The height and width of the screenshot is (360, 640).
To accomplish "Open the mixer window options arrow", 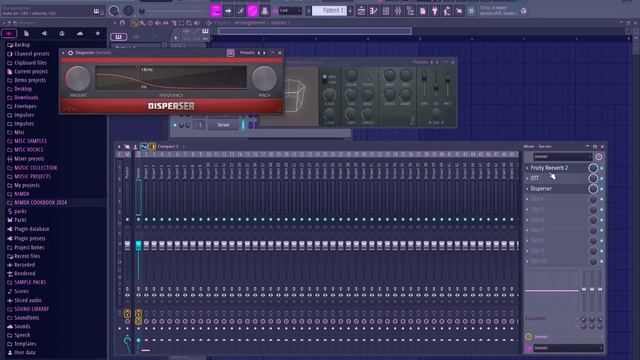I will [x=119, y=146].
